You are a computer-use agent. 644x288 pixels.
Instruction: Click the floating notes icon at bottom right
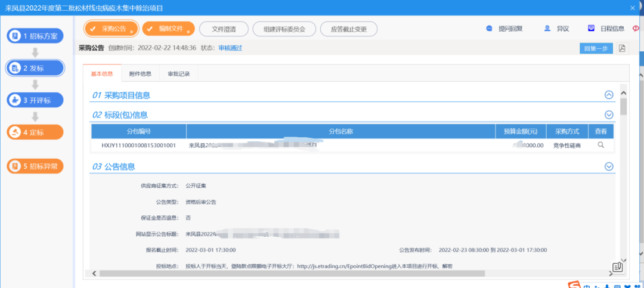click(618, 268)
